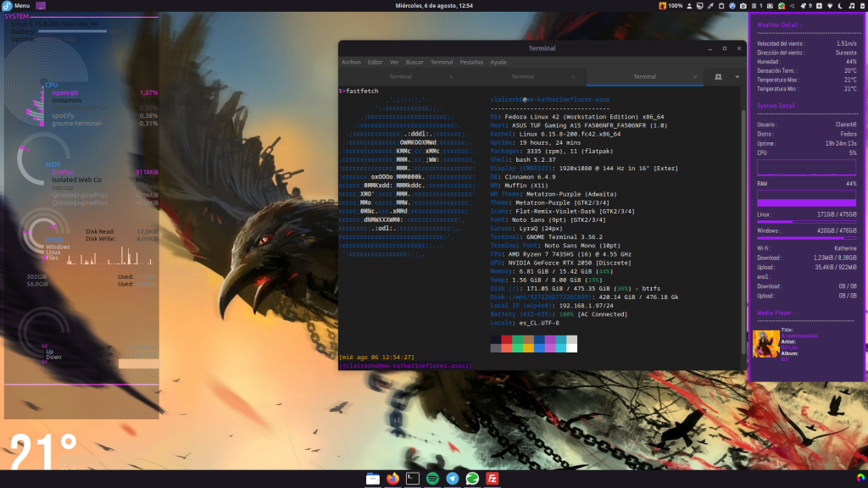Launch FileZilla from the taskbar

click(492, 479)
